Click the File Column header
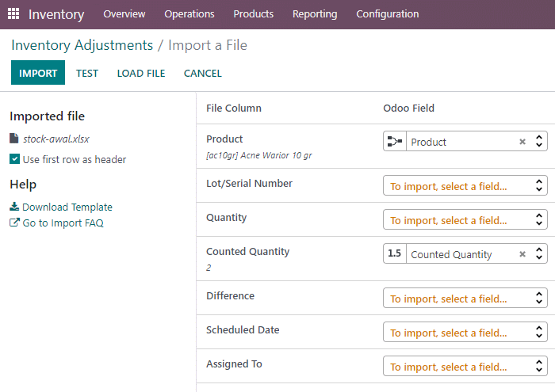This screenshot has height=392, width=555. click(234, 108)
